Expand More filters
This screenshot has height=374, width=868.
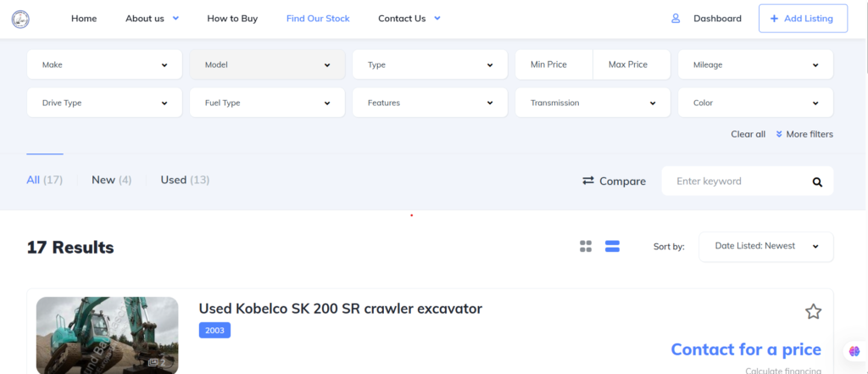pos(804,134)
